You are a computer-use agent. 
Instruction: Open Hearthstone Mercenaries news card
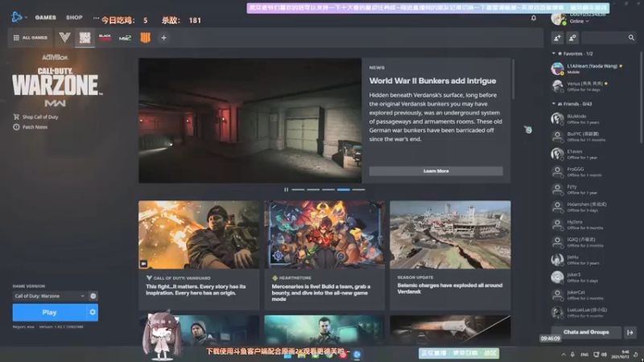[324, 255]
